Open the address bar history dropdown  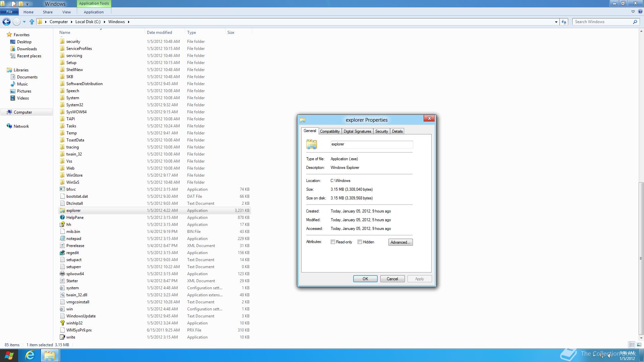click(x=556, y=22)
